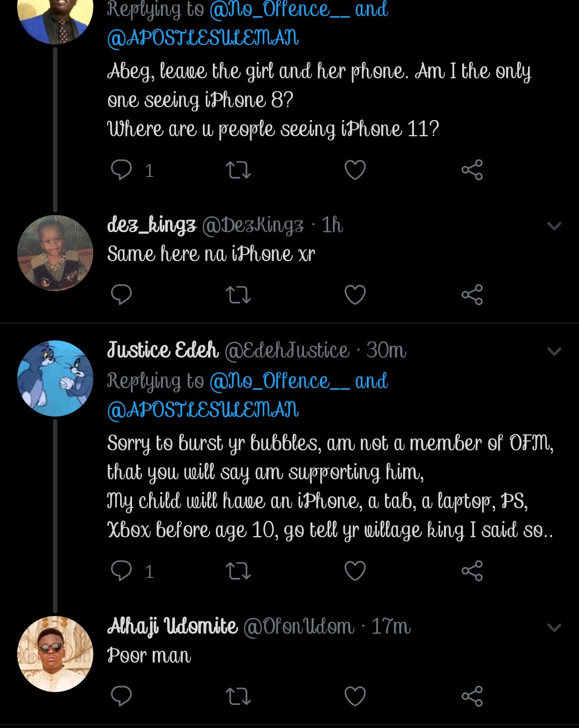Share dez_kingz's tweet
The width and height of the screenshot is (579, 728).
pos(472,294)
